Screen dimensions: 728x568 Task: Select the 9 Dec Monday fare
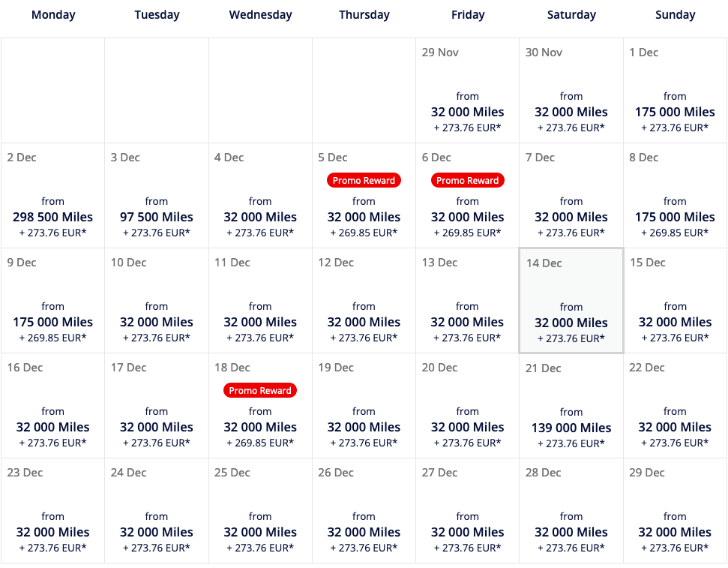(53, 301)
